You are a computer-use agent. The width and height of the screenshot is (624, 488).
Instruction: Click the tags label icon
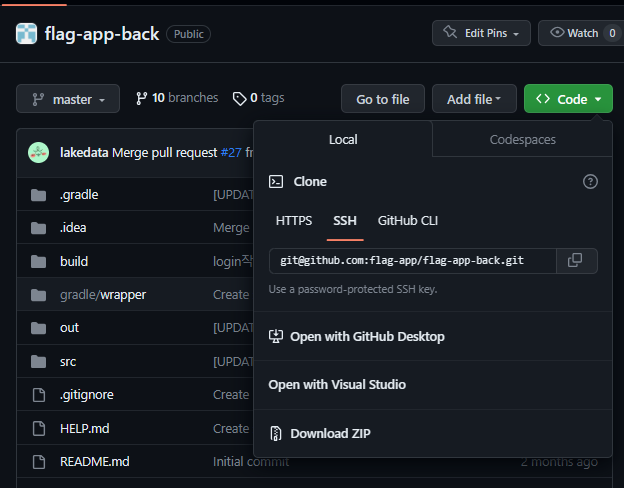coord(239,99)
